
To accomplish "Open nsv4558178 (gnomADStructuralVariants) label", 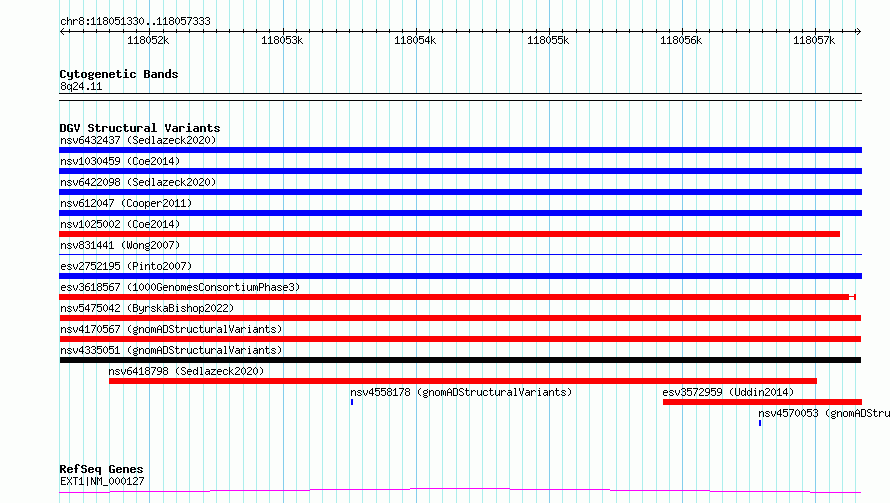I will tap(461, 392).
